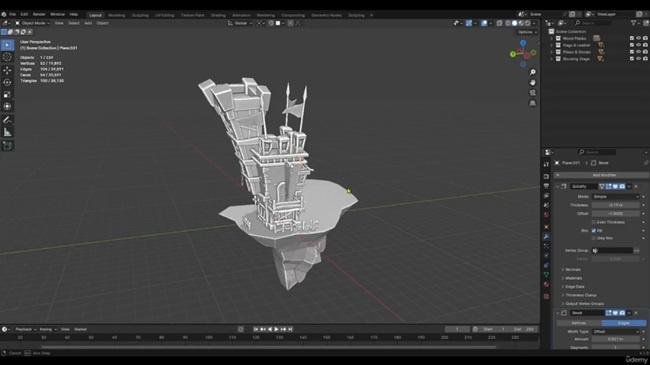The width and height of the screenshot is (650, 365).
Task: Select Edges mode in Bevel modifier
Action: pyautogui.click(x=623, y=323)
